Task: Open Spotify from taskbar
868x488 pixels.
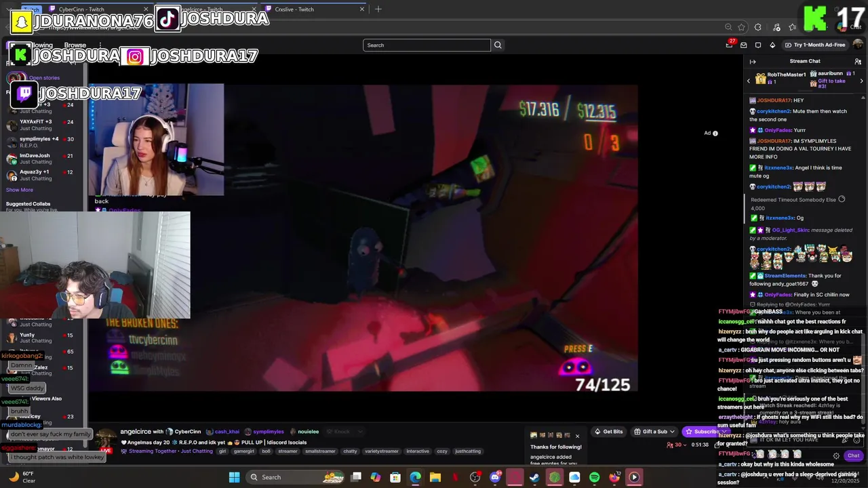Action: 595,477
